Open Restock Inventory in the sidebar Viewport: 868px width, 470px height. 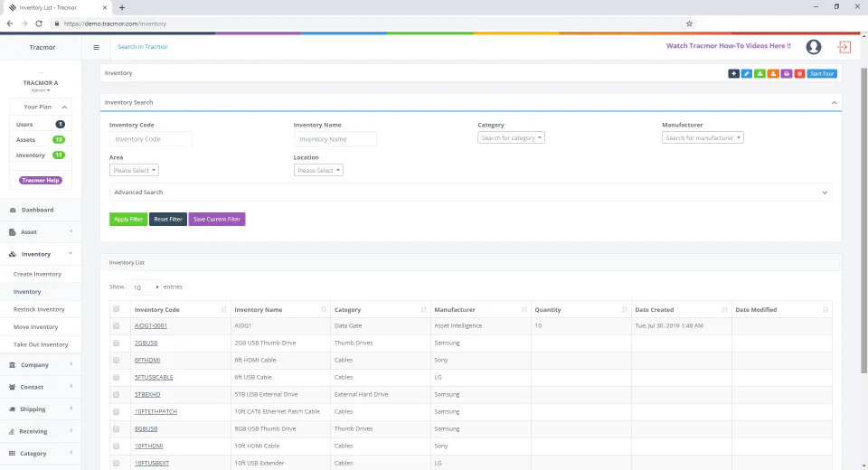coord(39,309)
